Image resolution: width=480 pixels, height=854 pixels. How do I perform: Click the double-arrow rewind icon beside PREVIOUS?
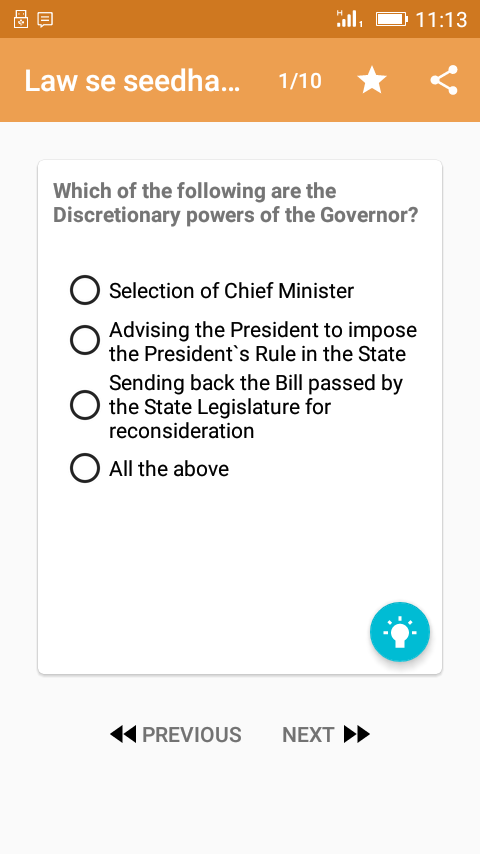pos(123,734)
